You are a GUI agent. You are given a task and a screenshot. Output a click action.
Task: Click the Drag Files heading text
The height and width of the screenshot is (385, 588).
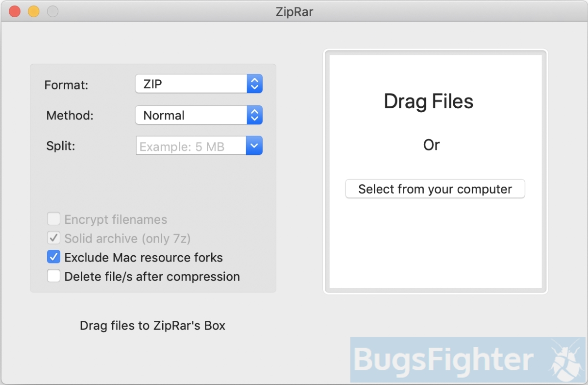429,101
